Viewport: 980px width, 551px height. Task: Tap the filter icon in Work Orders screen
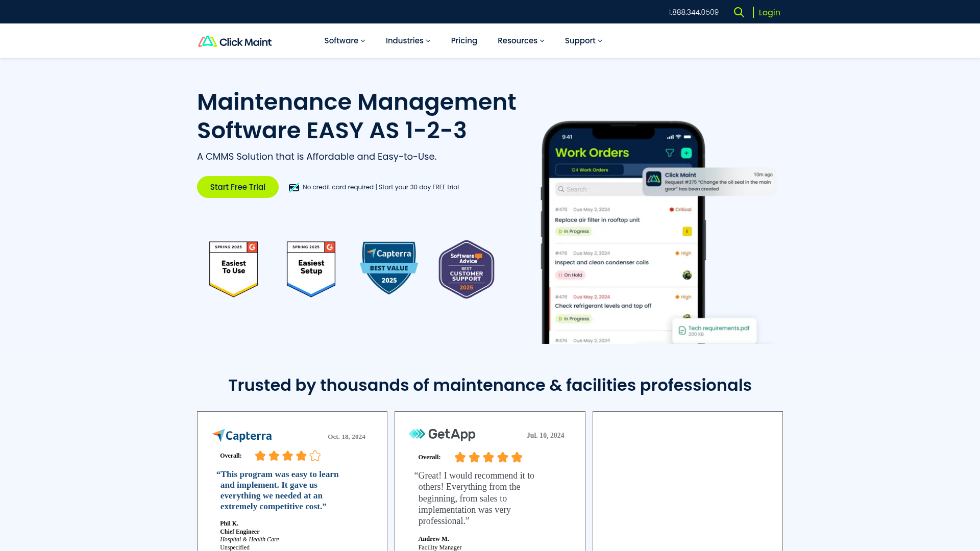click(669, 153)
